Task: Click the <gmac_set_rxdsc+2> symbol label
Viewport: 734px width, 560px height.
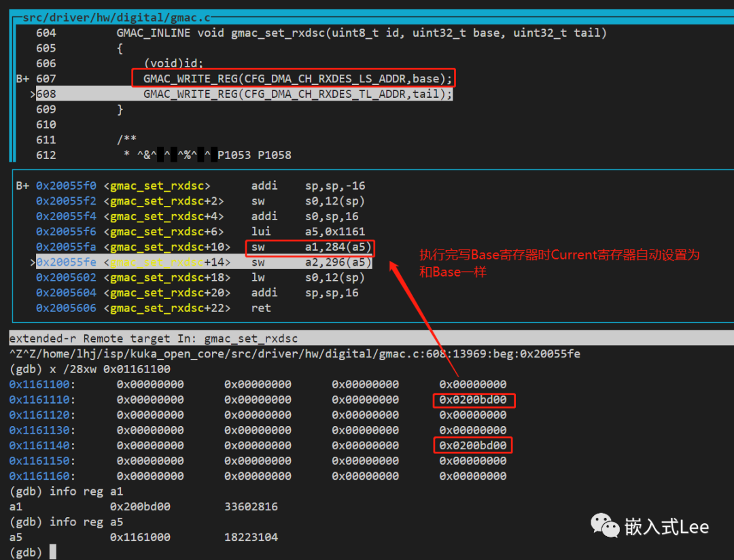Action: pos(163,201)
